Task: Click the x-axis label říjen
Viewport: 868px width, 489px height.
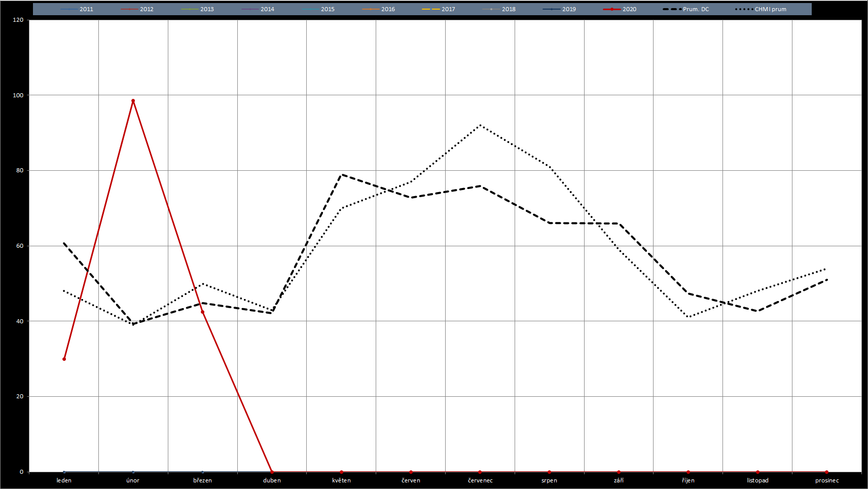Action: coord(688,480)
